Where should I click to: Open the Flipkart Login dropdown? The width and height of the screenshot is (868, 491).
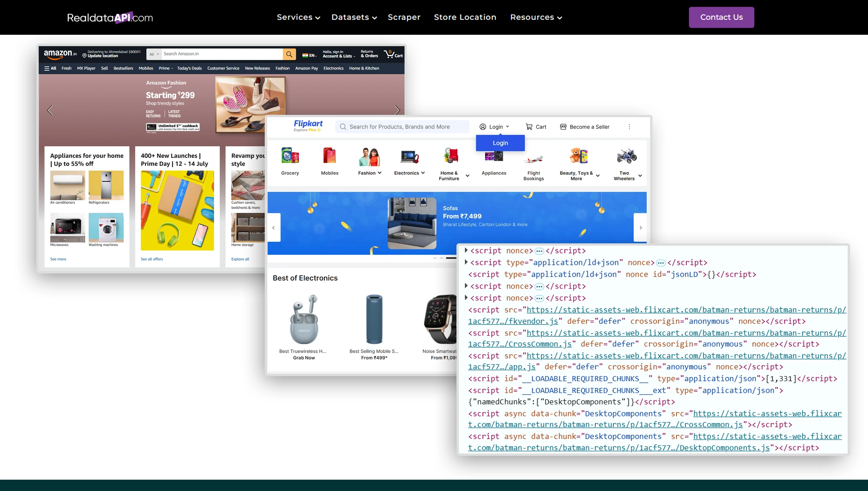pos(495,127)
